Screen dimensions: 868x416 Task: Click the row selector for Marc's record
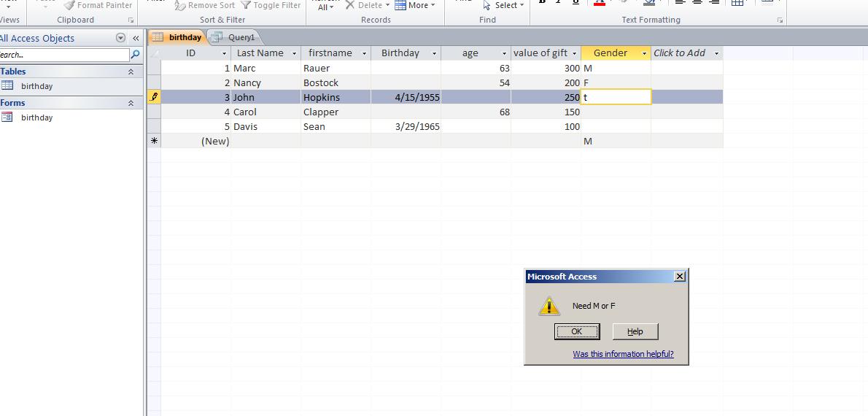[x=154, y=68]
